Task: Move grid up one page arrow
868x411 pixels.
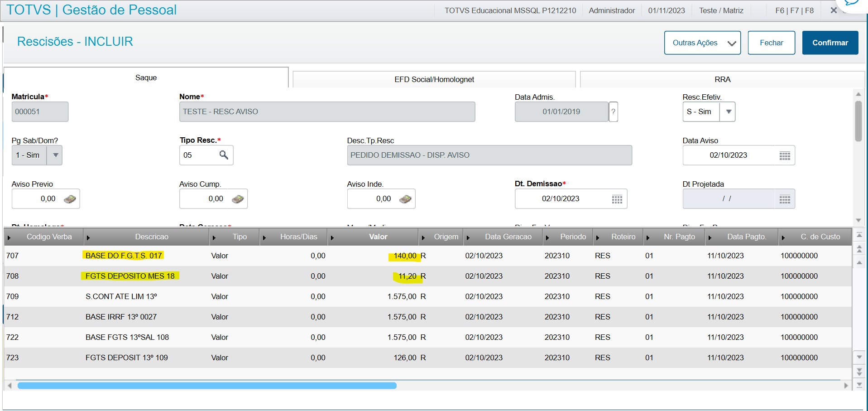Action: [859, 249]
